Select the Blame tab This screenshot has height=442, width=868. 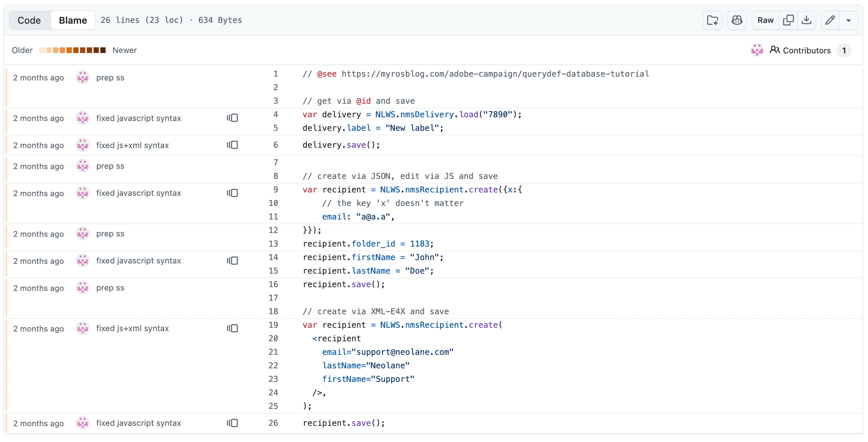click(73, 20)
